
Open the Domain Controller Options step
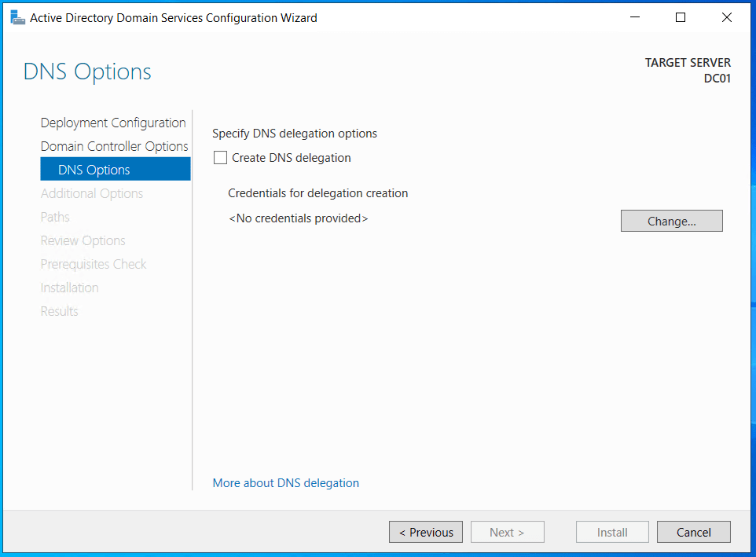[x=114, y=146]
